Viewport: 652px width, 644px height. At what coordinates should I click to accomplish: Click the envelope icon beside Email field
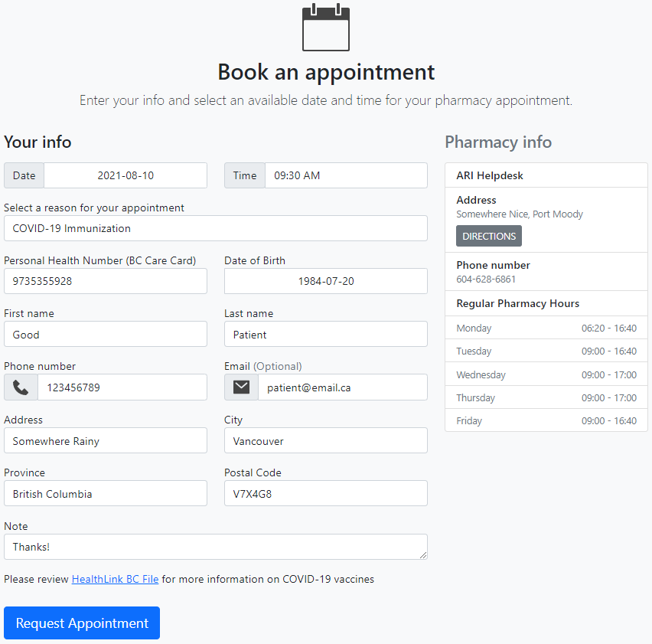click(x=241, y=387)
